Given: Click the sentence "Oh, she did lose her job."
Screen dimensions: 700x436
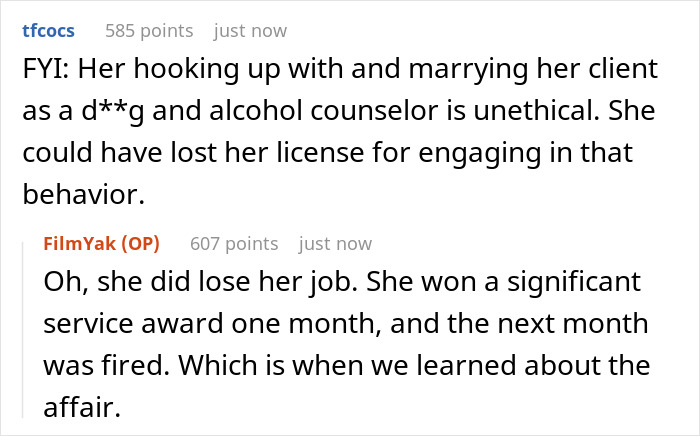Looking at the screenshot, I should coord(185,284).
